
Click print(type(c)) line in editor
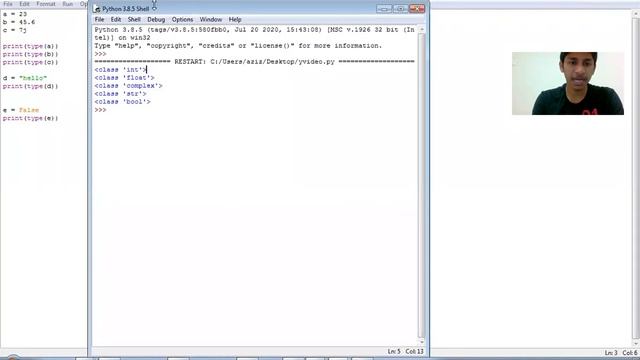(30, 62)
